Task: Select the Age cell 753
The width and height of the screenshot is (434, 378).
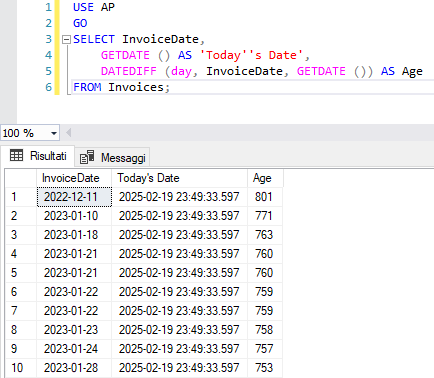Action: pos(265,368)
